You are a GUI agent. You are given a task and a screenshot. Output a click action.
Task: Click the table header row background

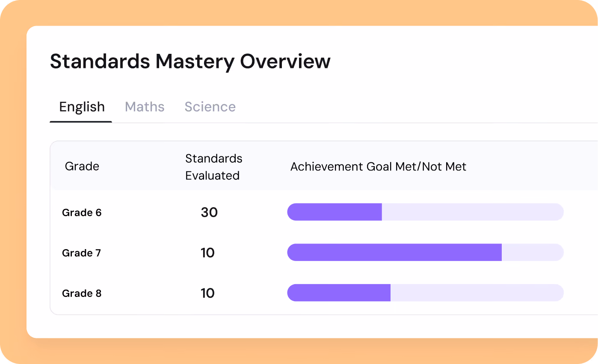click(324, 166)
